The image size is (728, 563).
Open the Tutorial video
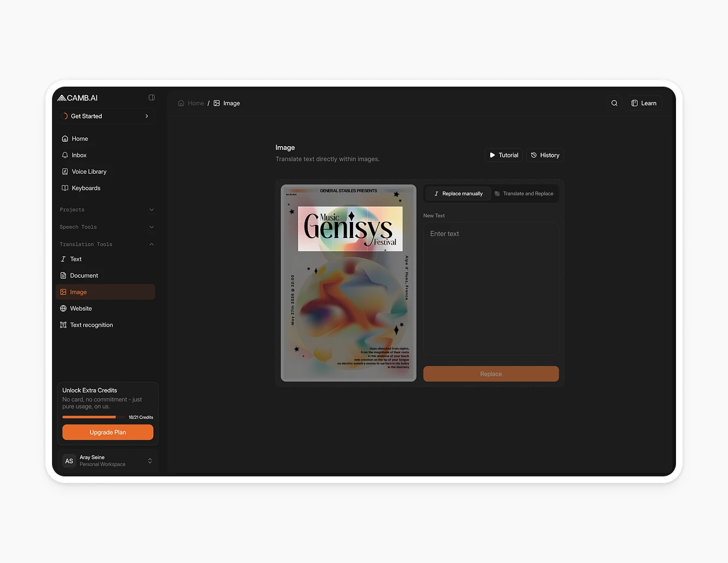[503, 155]
